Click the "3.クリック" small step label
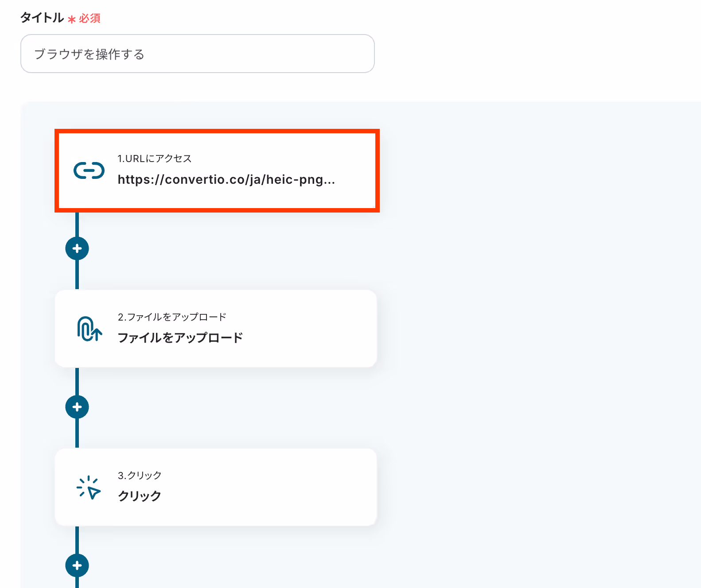Image resolution: width=701 pixels, height=588 pixels. 140,476
